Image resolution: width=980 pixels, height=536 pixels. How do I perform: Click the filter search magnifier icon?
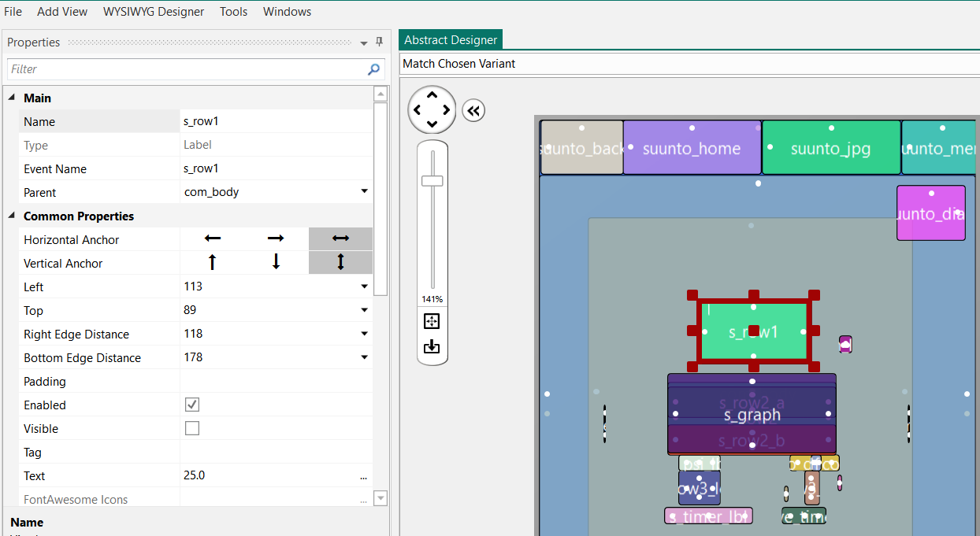(374, 69)
